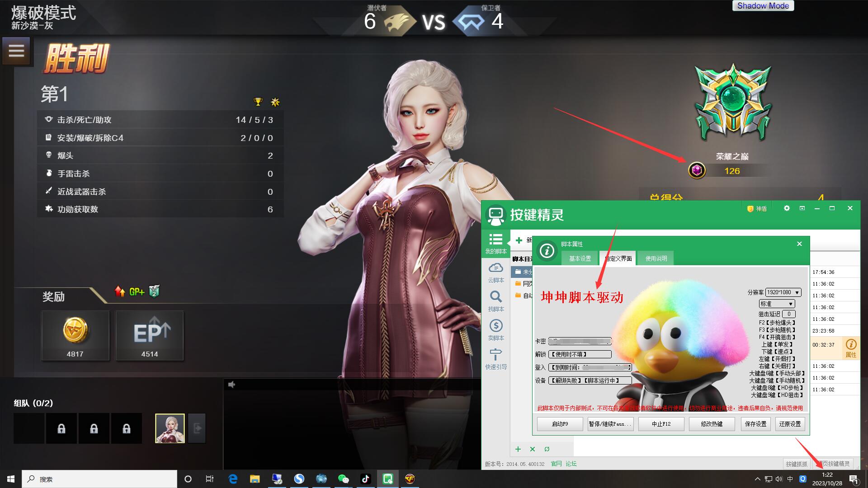
Task: Click the 狙击延迟 value field
Action: click(x=788, y=314)
